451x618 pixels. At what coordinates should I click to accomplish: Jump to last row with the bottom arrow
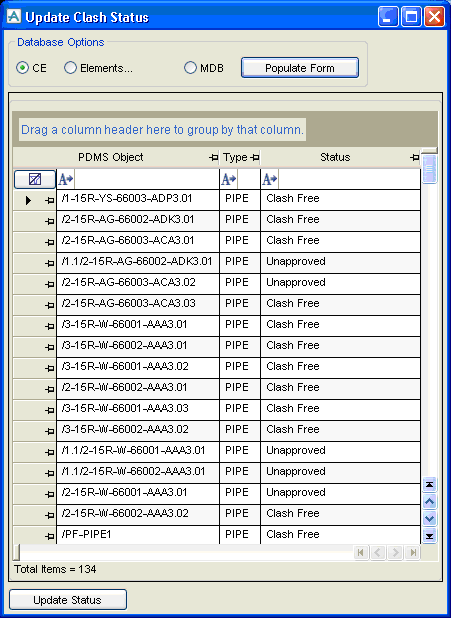pos(430,536)
